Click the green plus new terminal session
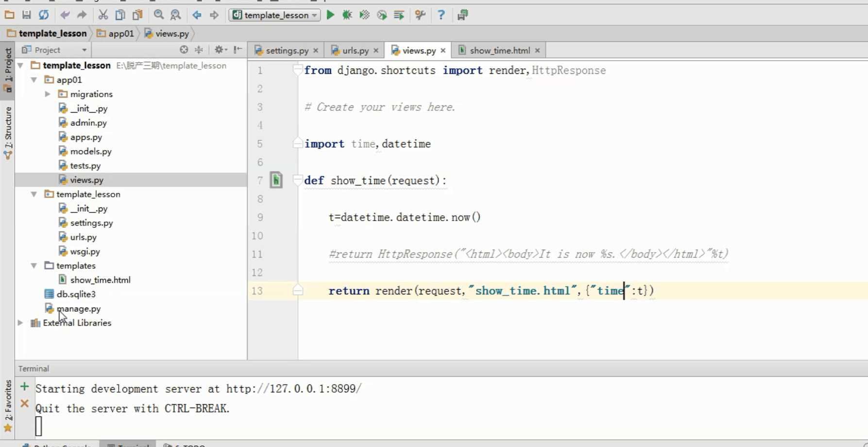868x447 pixels. 24,387
